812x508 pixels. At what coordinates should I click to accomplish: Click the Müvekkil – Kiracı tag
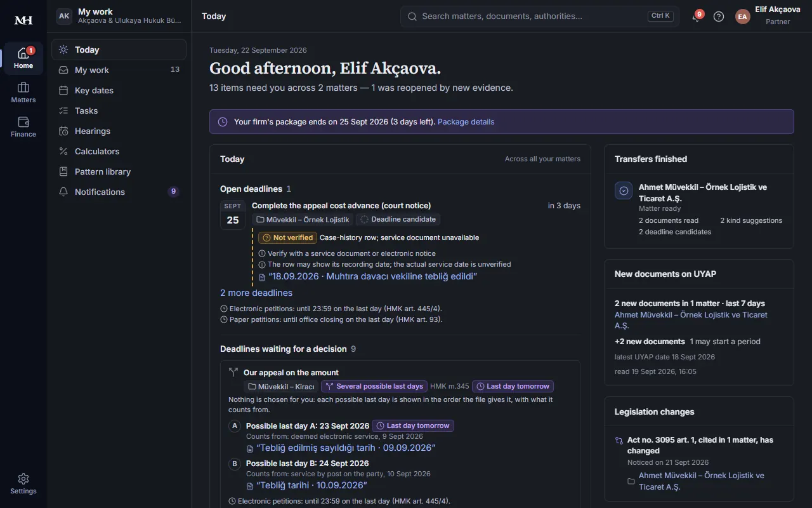tap(281, 387)
